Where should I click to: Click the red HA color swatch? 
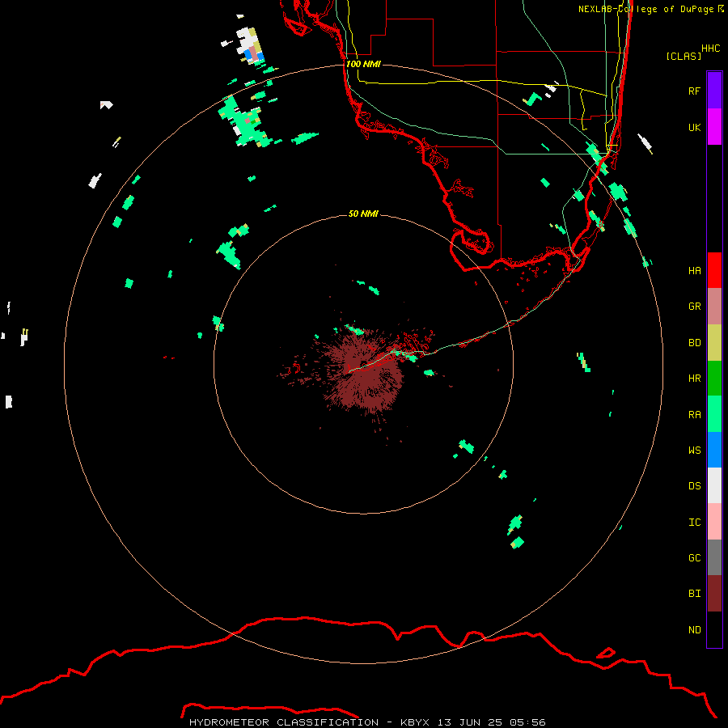tap(714, 270)
